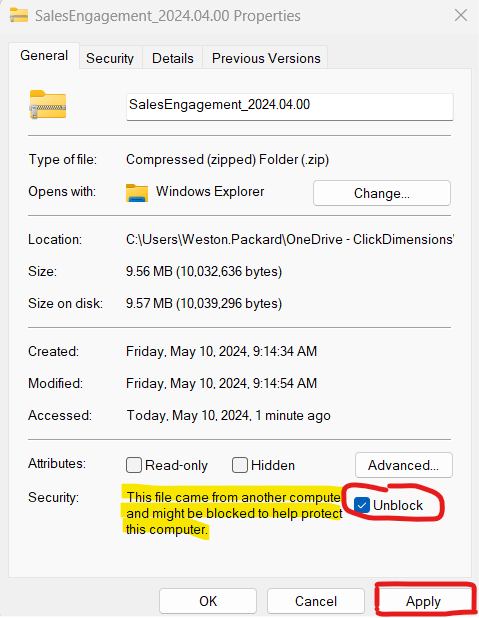Open Advanced... attributes

point(404,465)
